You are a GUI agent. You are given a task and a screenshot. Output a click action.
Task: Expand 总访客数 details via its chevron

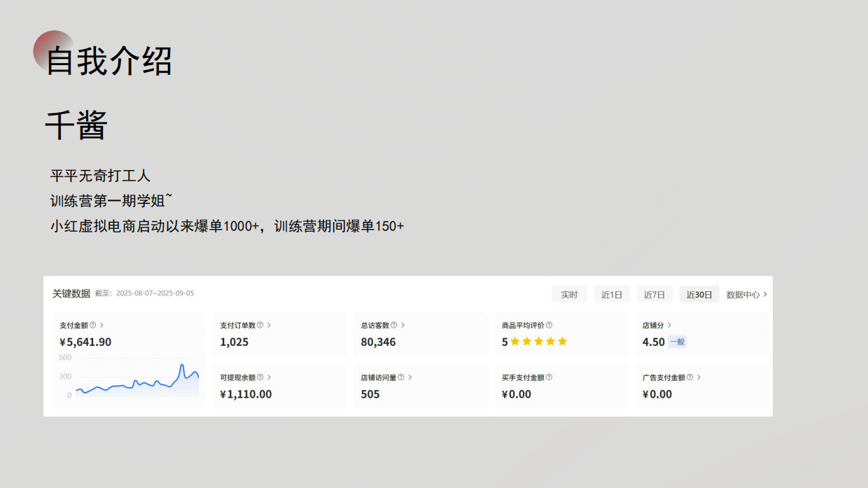coord(403,325)
